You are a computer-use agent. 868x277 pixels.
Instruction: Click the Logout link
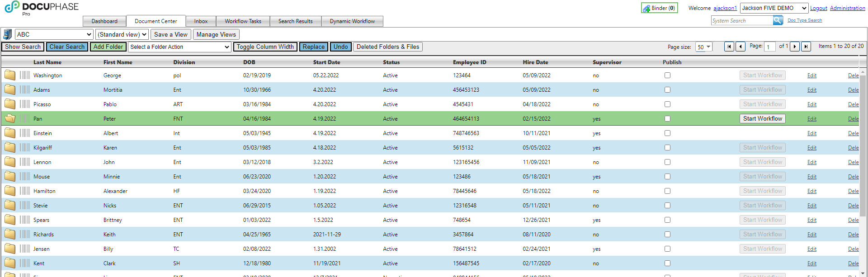pyautogui.click(x=819, y=8)
